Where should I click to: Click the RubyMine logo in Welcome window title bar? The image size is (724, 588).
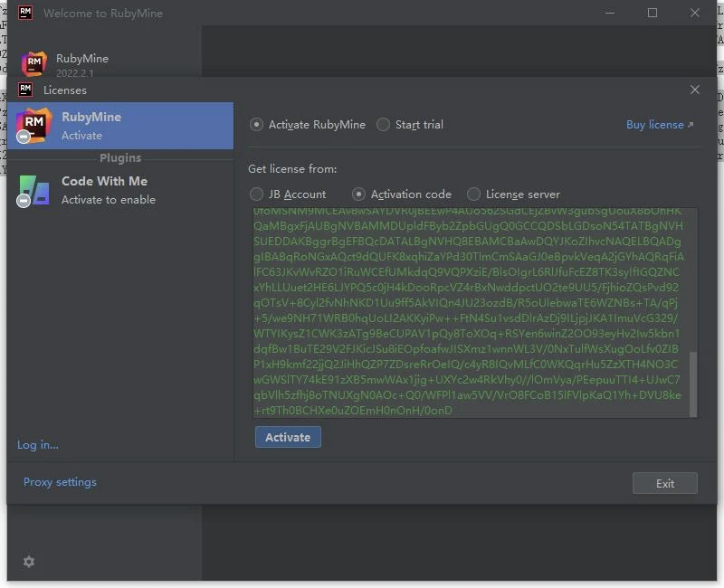(25, 14)
